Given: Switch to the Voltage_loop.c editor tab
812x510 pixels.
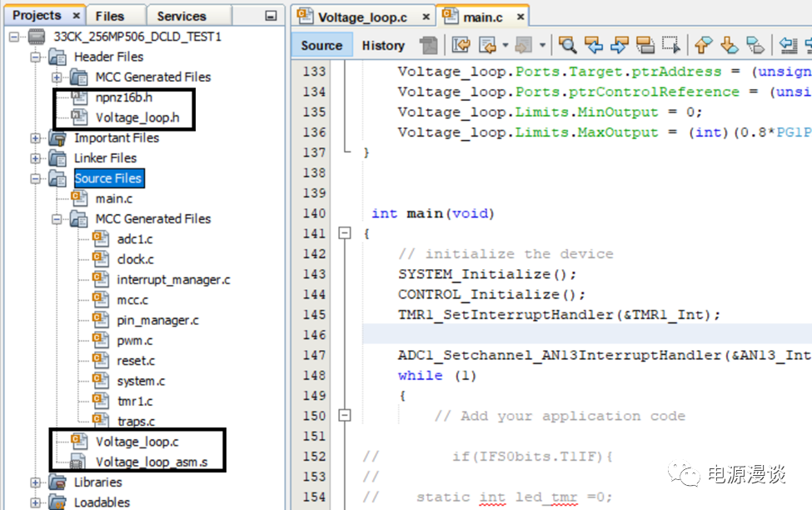Looking at the screenshot, I should tap(356, 16).
